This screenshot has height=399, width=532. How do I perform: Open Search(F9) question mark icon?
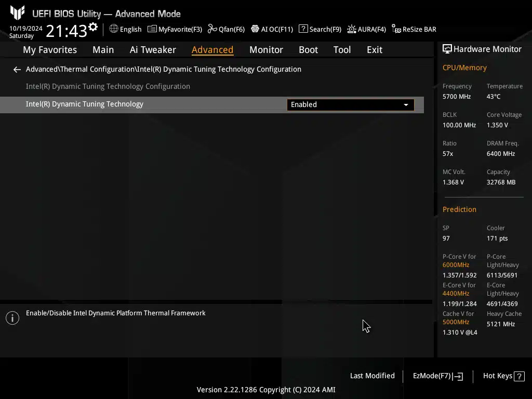tap(303, 29)
